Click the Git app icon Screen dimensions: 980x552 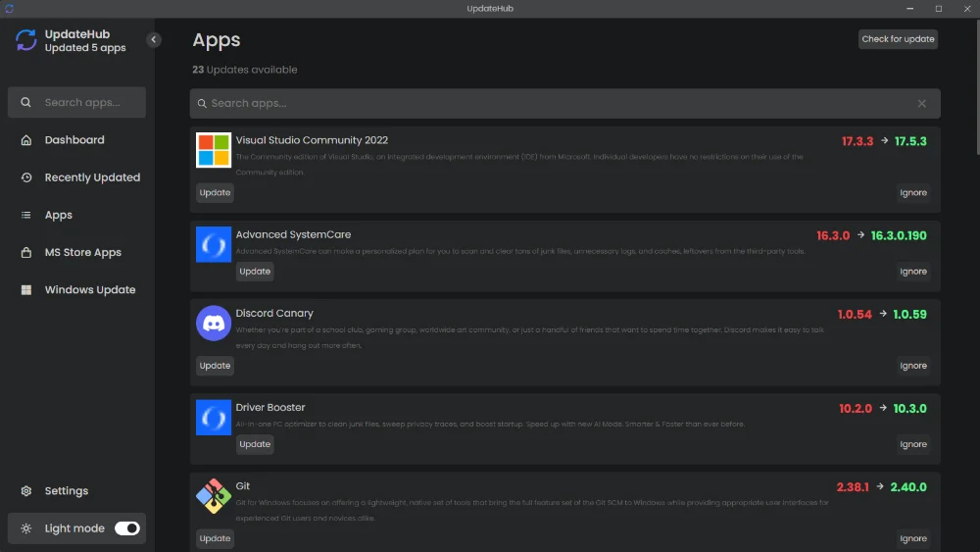click(x=214, y=496)
